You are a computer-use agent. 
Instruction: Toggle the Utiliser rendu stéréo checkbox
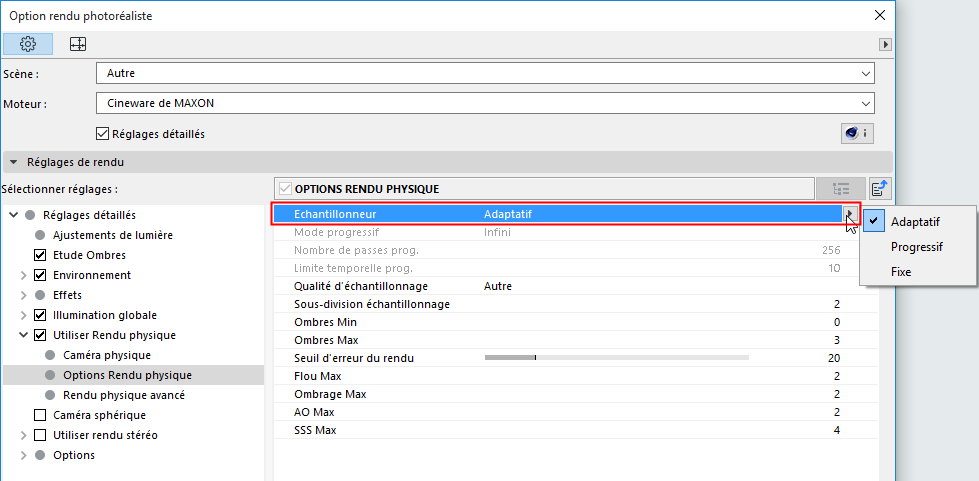40,435
